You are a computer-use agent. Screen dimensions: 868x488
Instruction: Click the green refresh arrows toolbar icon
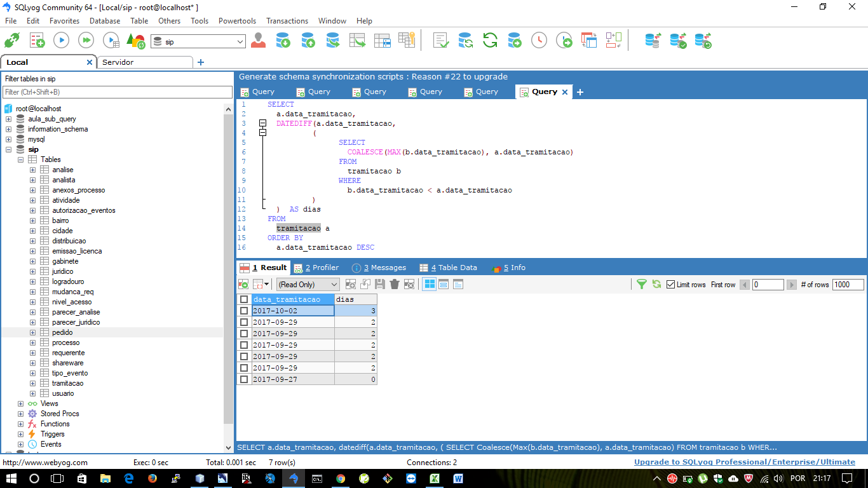(x=490, y=41)
